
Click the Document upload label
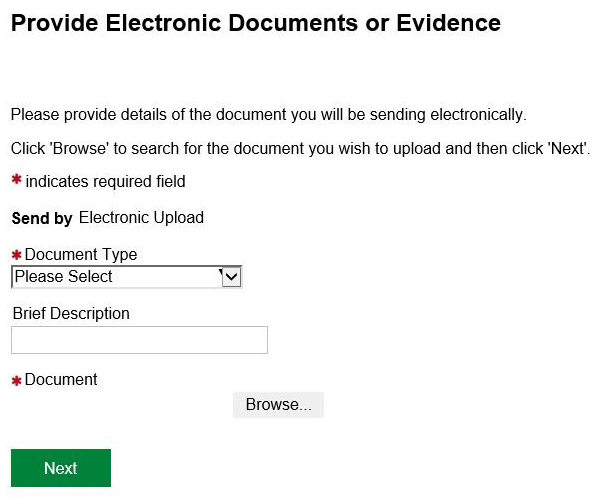(61, 380)
